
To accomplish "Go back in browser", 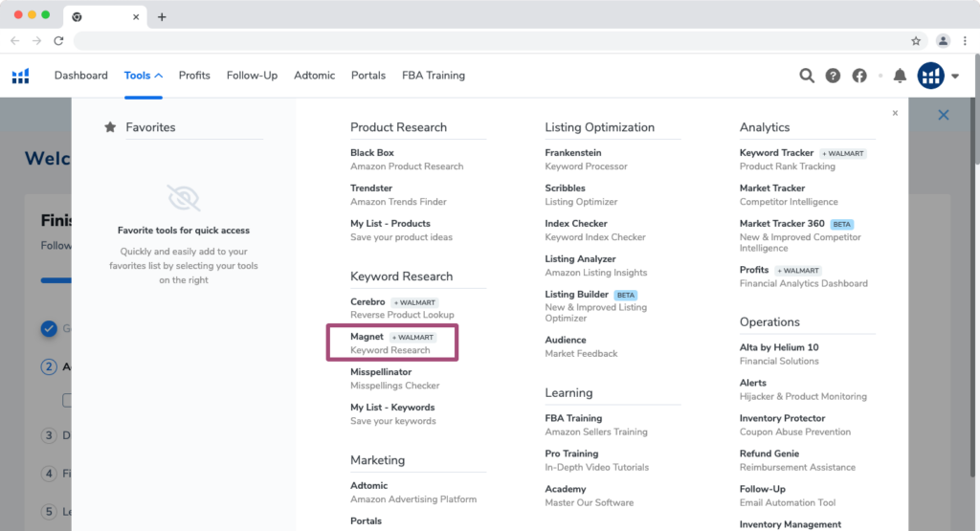I will (x=15, y=41).
